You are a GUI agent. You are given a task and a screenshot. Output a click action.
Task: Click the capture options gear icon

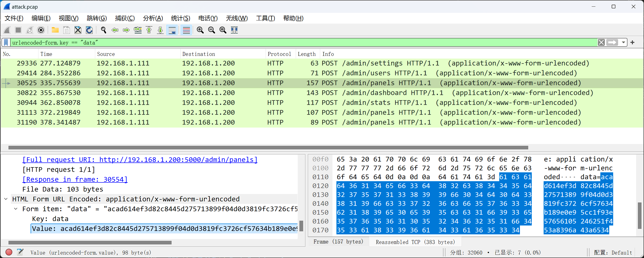[x=41, y=30]
